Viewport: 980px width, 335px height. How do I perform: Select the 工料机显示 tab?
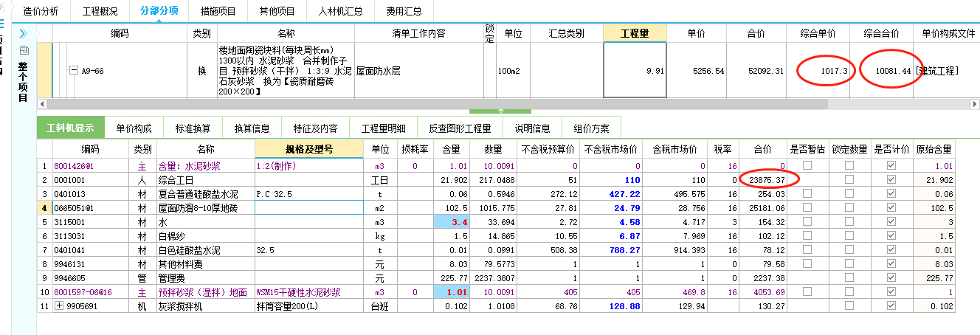(70, 128)
